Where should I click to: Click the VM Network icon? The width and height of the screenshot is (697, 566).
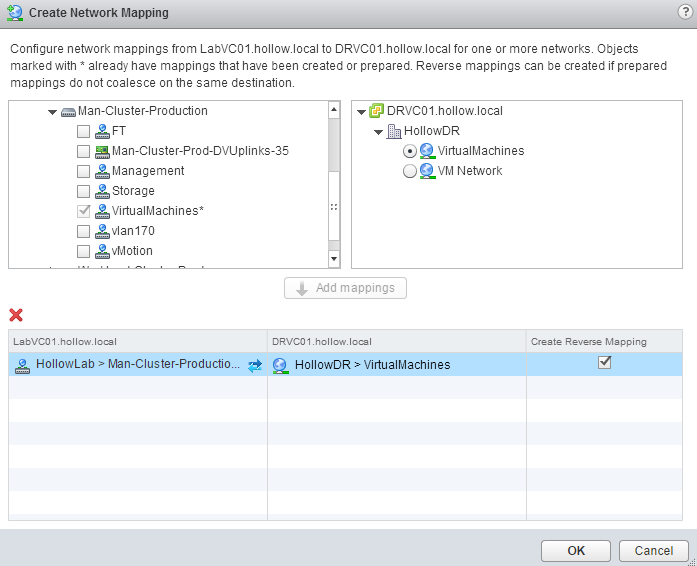[427, 171]
